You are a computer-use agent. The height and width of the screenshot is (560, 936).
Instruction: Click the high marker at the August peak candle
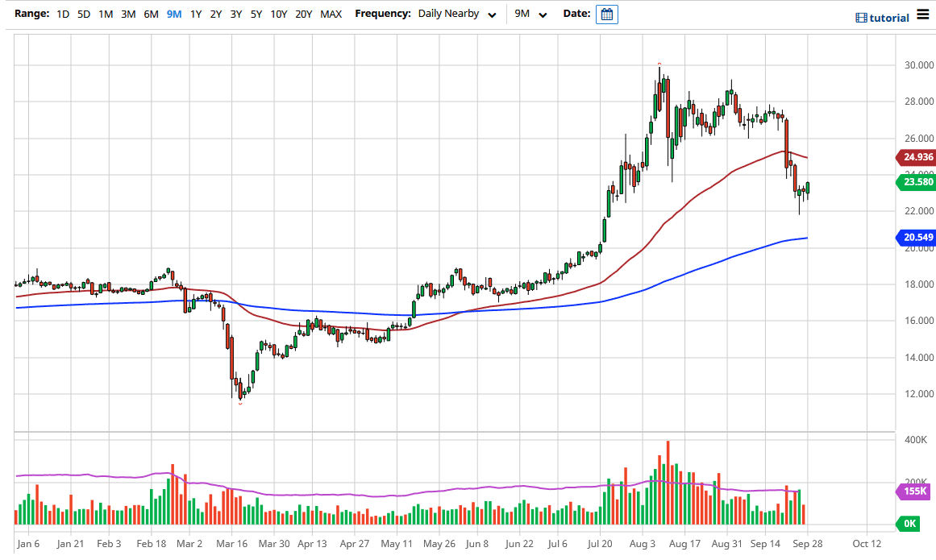659,63
